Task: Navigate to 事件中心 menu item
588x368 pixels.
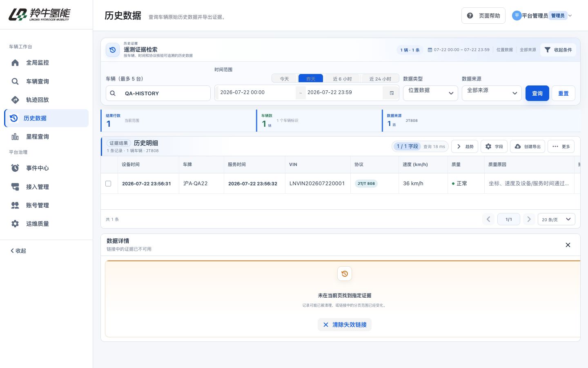Action: 46,168
